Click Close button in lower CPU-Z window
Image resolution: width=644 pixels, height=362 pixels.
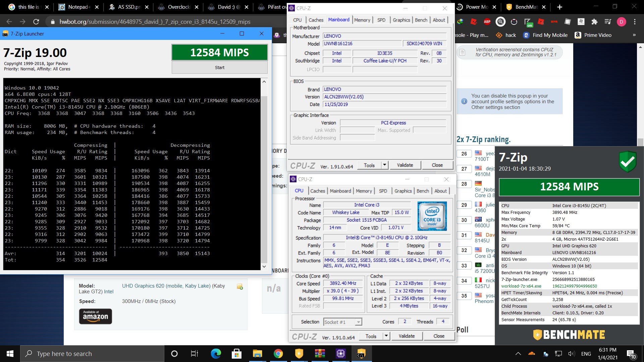click(x=439, y=336)
